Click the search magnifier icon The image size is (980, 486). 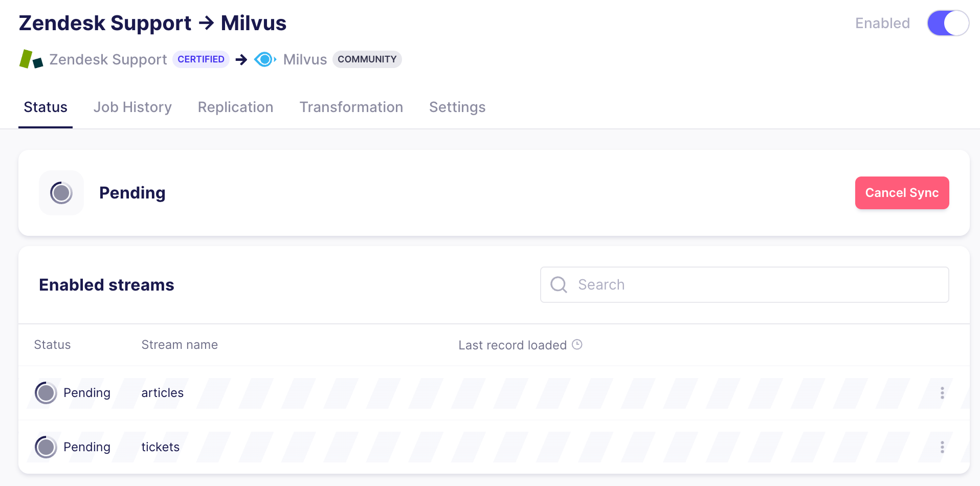(x=558, y=284)
